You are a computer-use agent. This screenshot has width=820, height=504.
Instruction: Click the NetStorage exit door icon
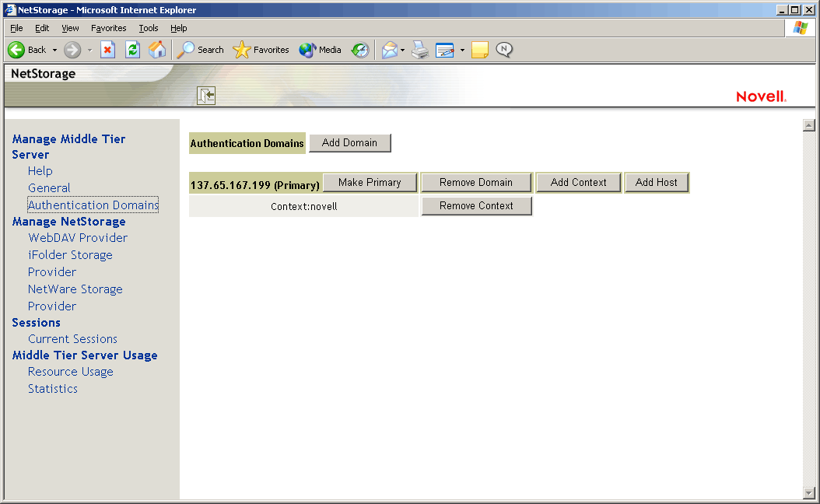click(206, 96)
